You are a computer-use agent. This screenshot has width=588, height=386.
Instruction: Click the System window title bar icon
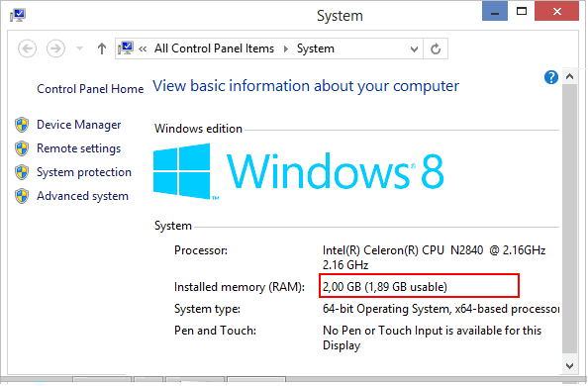[x=18, y=16]
